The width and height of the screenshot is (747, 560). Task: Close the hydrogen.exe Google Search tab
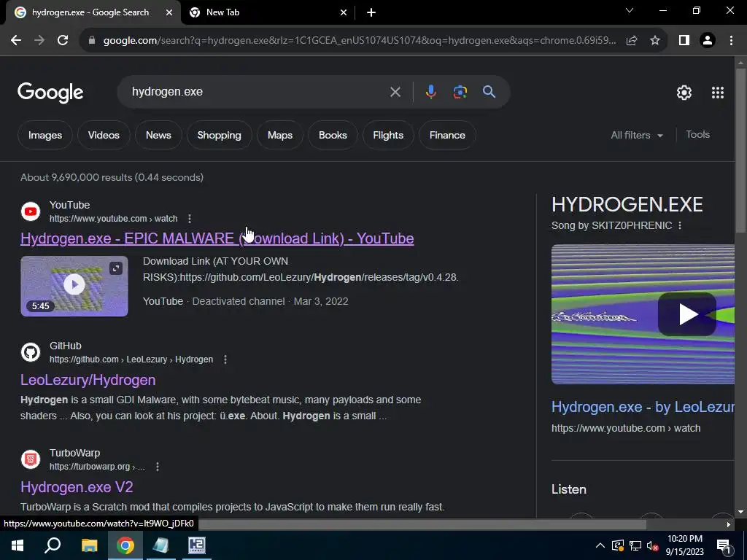point(169,13)
